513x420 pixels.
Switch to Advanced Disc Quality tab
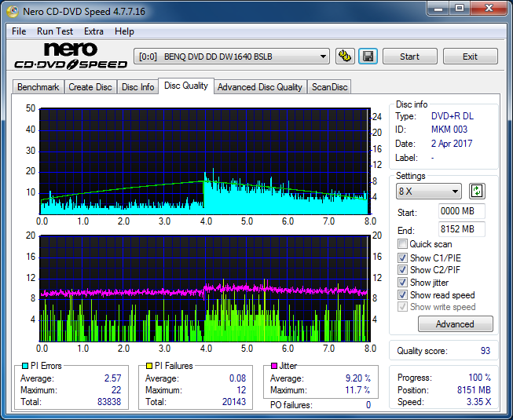pyautogui.click(x=260, y=87)
